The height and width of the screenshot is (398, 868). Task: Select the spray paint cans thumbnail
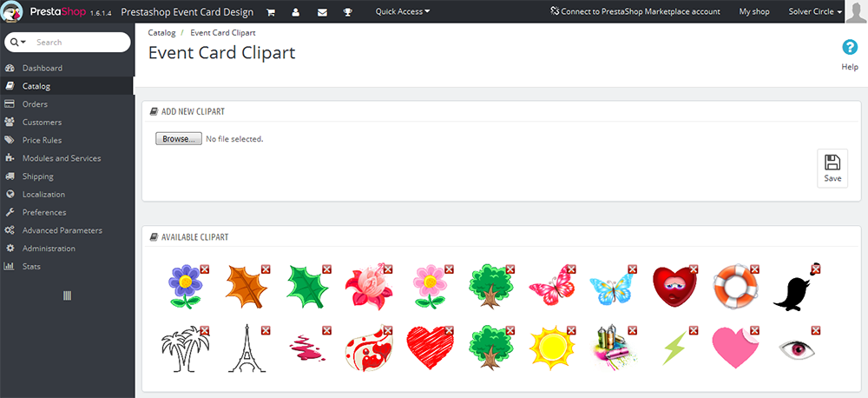(x=615, y=347)
